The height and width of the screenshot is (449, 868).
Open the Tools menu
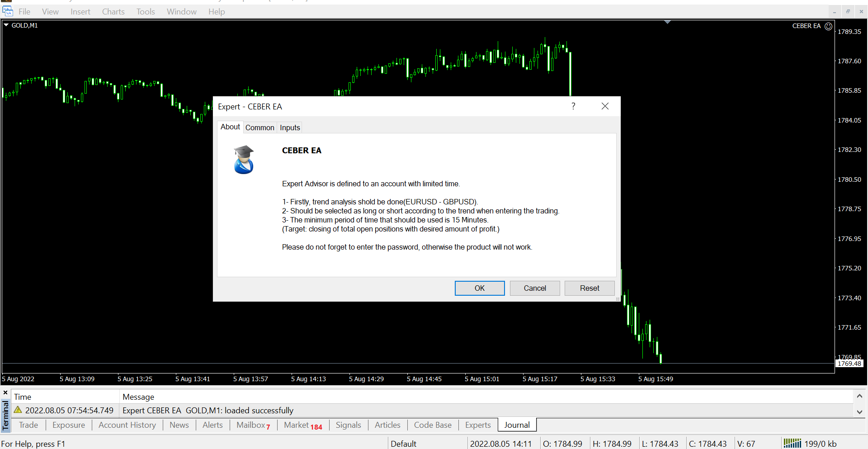(x=146, y=12)
